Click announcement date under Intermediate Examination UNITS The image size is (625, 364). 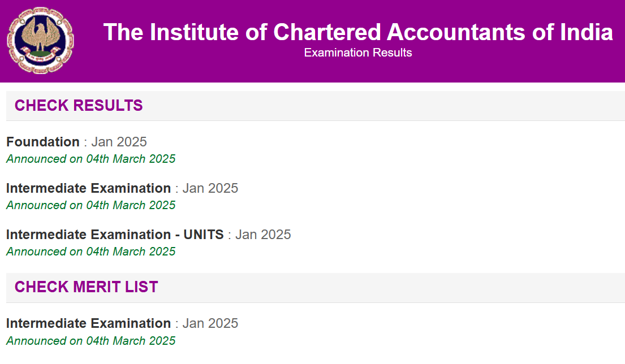90,252
